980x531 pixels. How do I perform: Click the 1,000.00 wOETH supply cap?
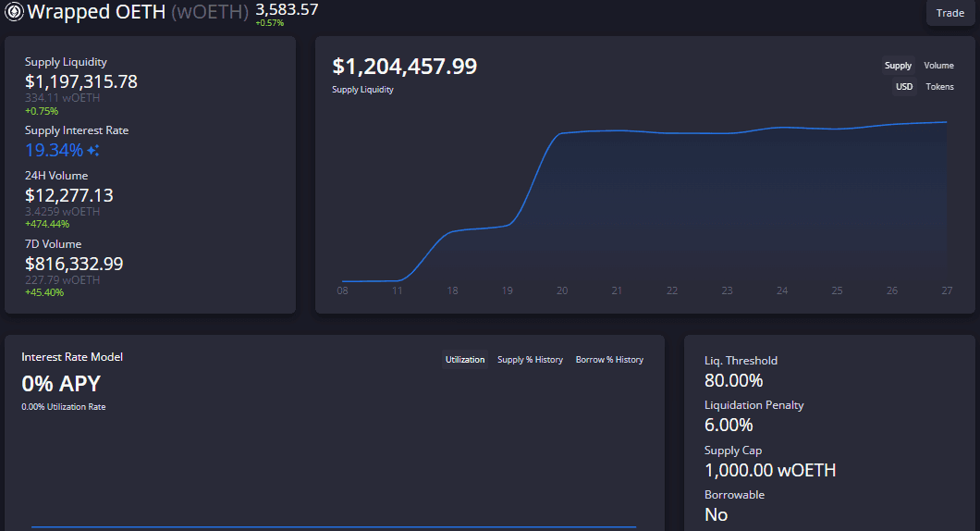coord(770,470)
